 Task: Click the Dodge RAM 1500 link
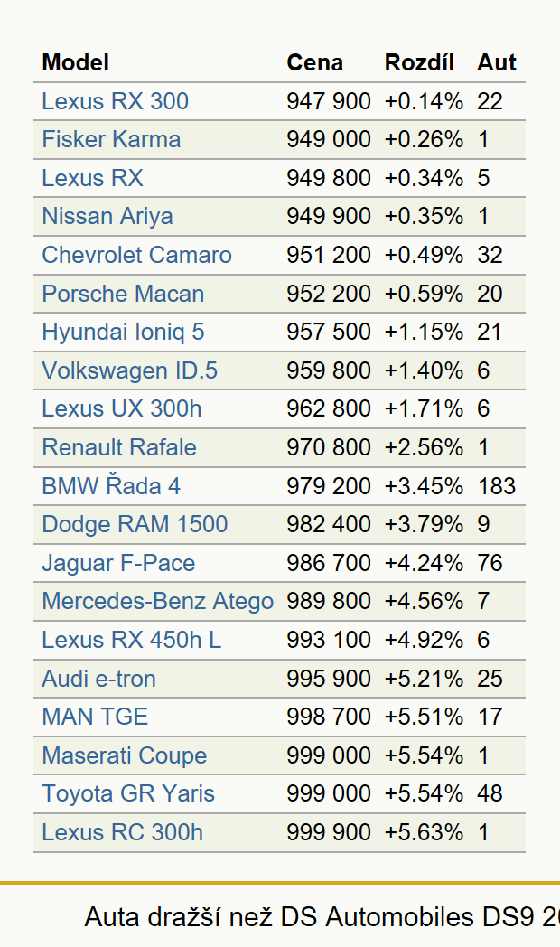point(135,524)
